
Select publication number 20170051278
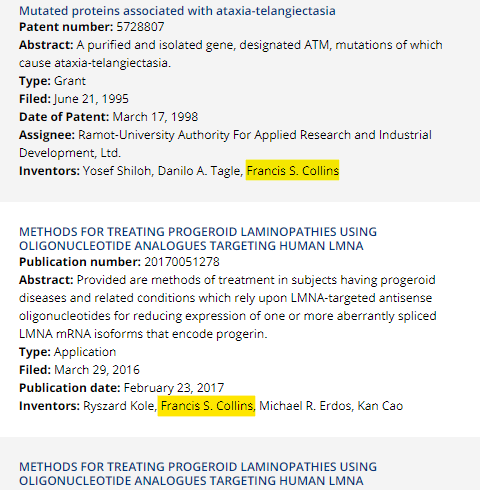coord(182,262)
